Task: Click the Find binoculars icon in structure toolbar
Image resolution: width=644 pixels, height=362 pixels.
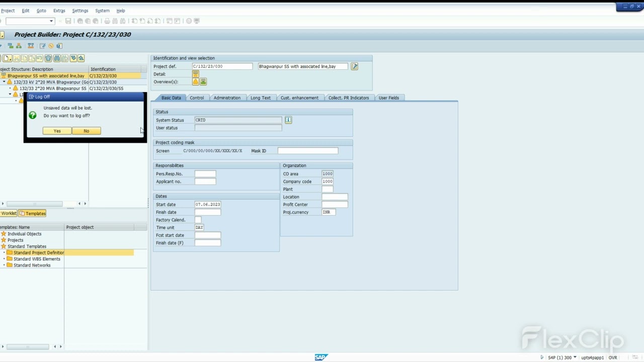Action: coord(57,58)
